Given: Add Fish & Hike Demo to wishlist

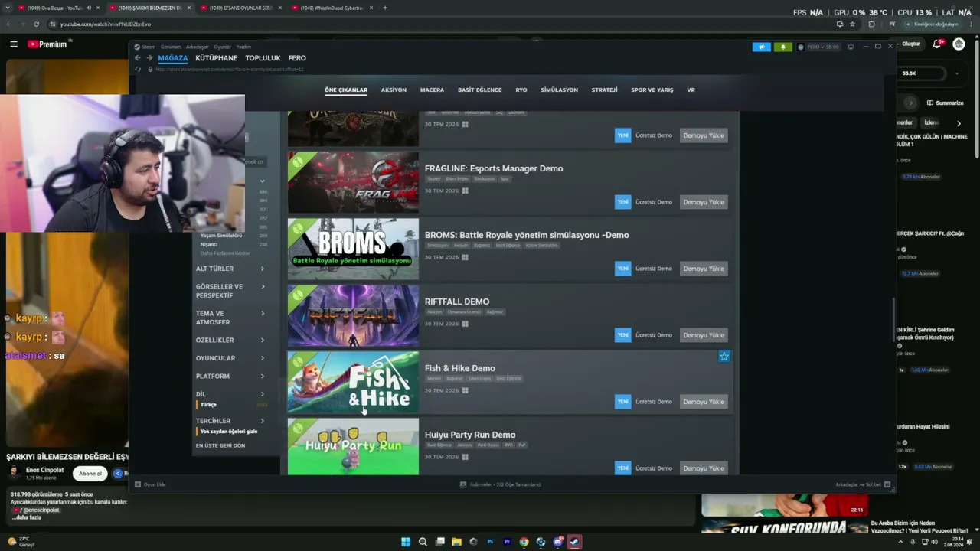Looking at the screenshot, I should (x=724, y=357).
